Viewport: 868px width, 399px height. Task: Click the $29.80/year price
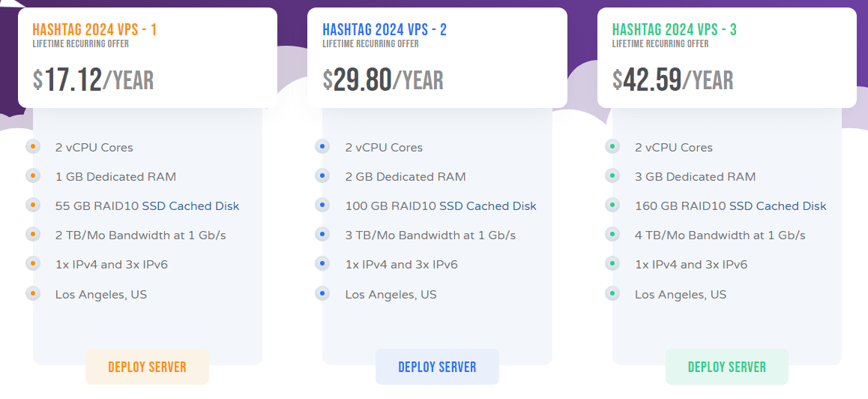coord(383,79)
